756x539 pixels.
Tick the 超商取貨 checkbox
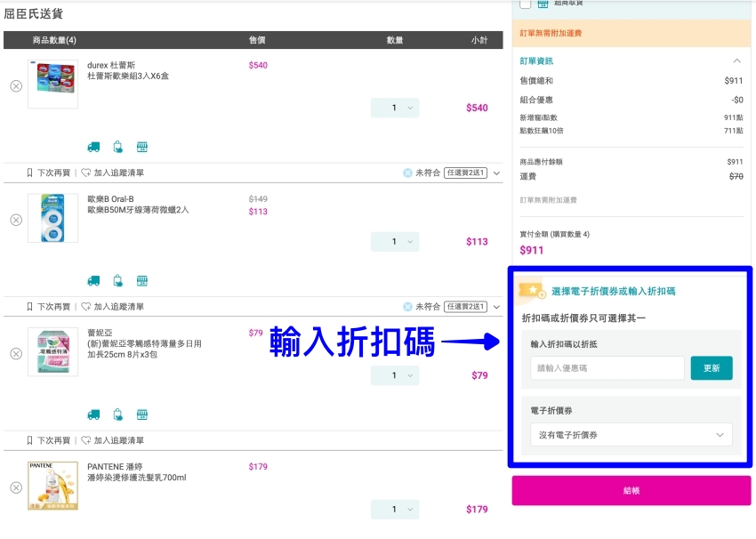526,4
